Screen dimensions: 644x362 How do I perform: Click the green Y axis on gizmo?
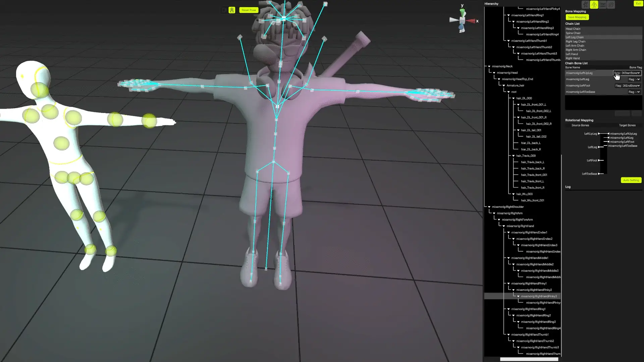pyautogui.click(x=463, y=12)
